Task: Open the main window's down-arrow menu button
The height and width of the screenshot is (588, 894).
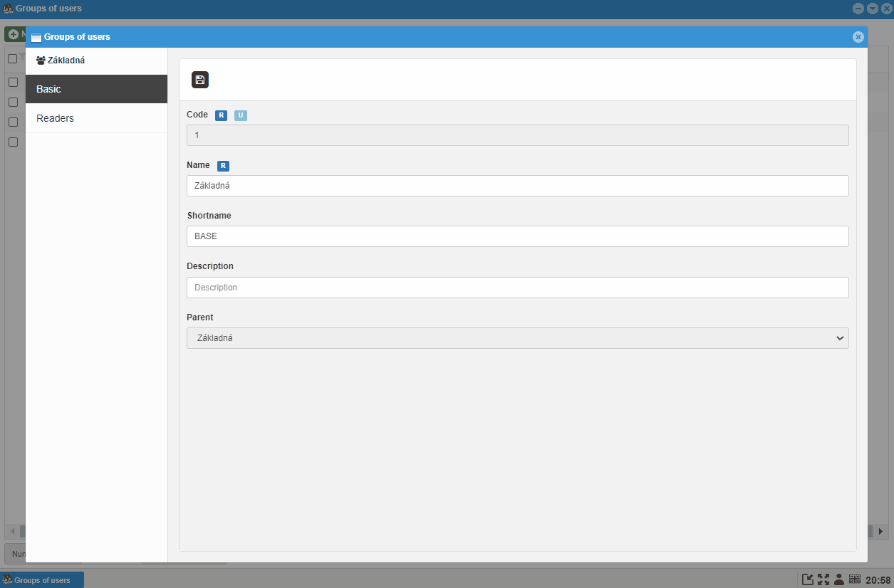Action: click(x=873, y=9)
